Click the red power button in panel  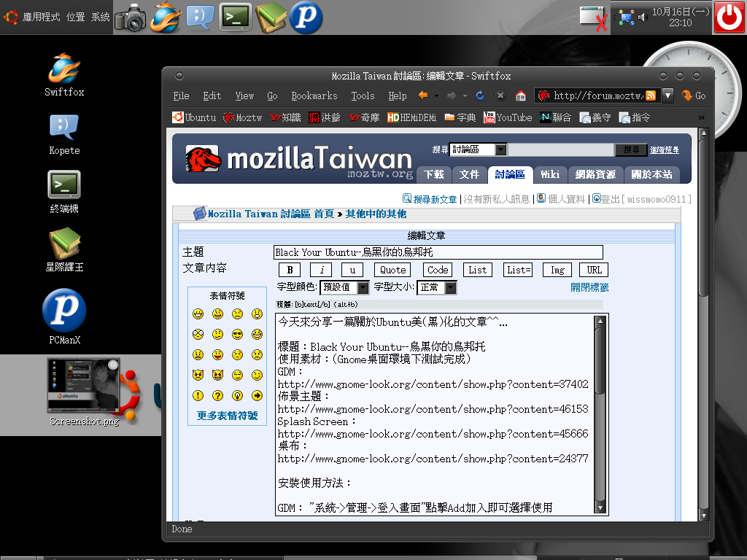click(729, 17)
